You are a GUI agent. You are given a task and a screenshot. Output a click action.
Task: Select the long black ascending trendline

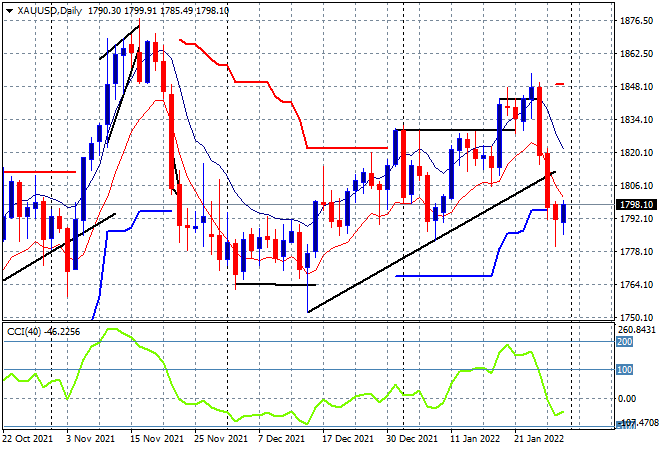432,242
